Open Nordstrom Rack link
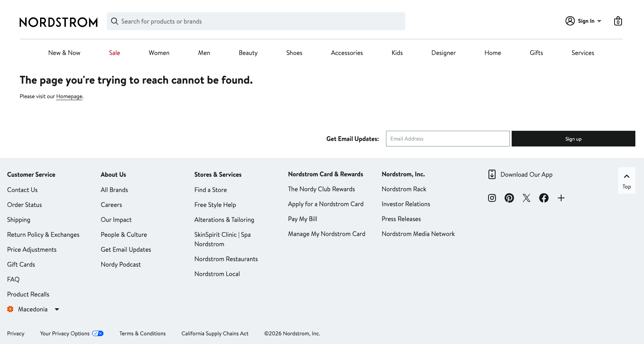 point(404,189)
